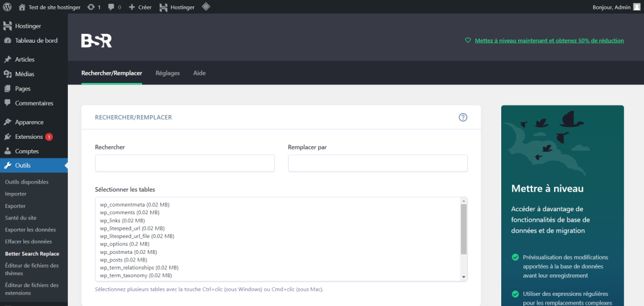Open Hostinger from the admin bar

pos(177,7)
